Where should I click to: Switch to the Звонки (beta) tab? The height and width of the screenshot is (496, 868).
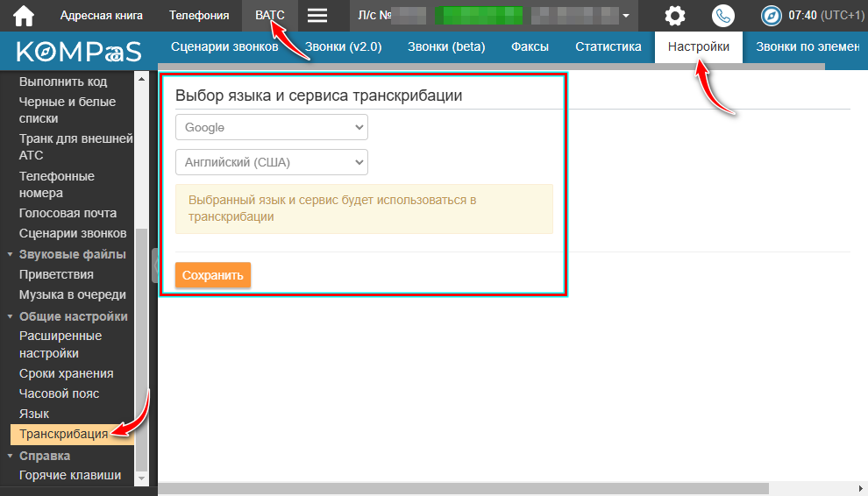pos(446,47)
